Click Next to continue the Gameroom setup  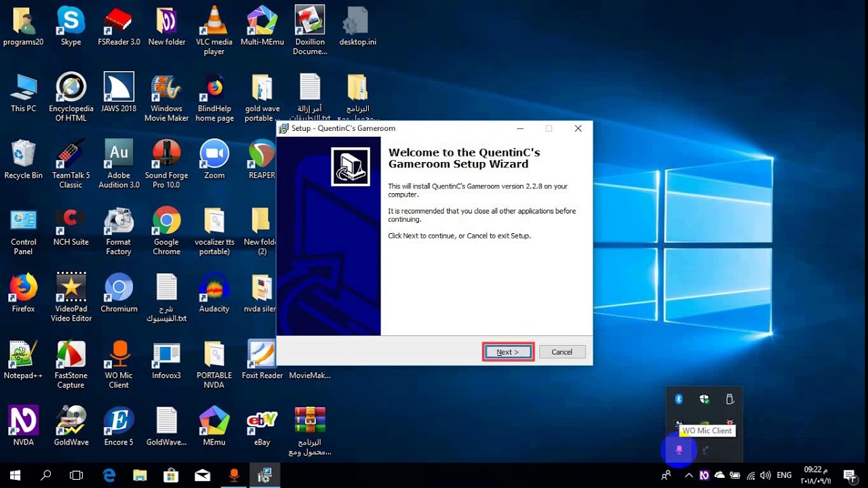click(x=508, y=352)
